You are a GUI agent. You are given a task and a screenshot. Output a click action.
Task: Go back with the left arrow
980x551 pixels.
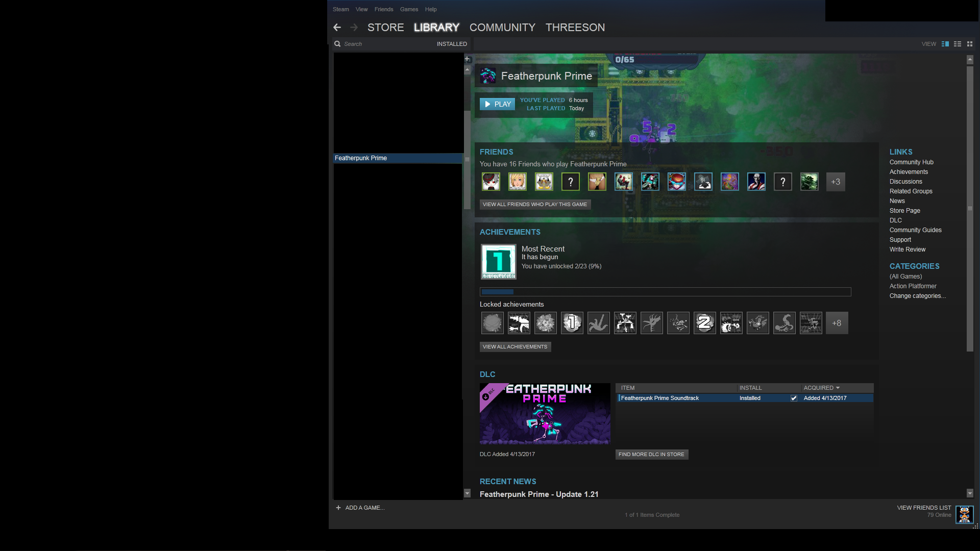click(x=337, y=28)
